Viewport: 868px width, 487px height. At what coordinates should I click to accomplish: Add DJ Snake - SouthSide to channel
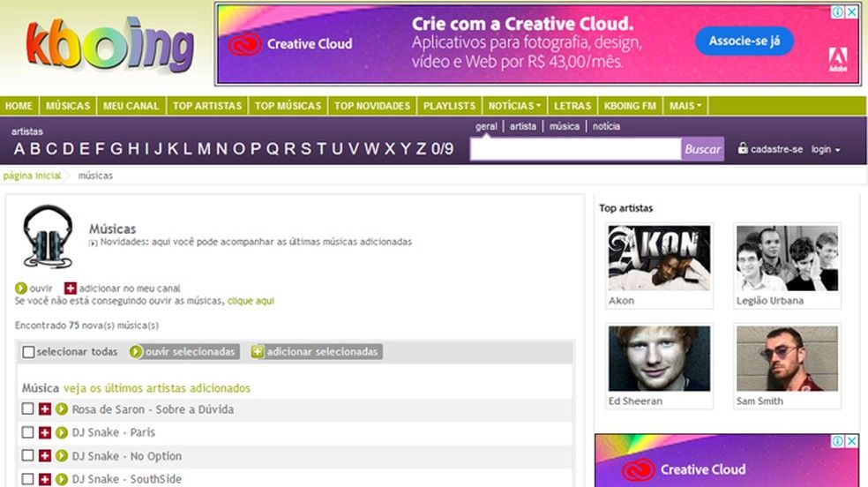(x=45, y=479)
